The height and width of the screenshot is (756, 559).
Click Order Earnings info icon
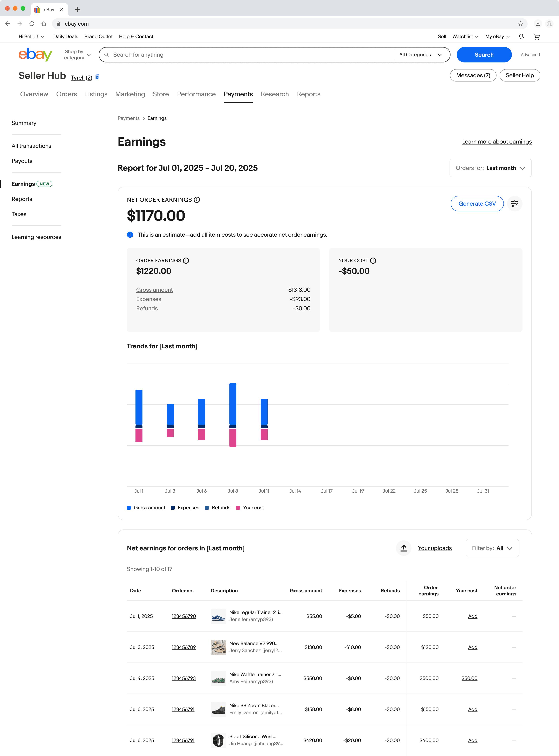pos(186,260)
